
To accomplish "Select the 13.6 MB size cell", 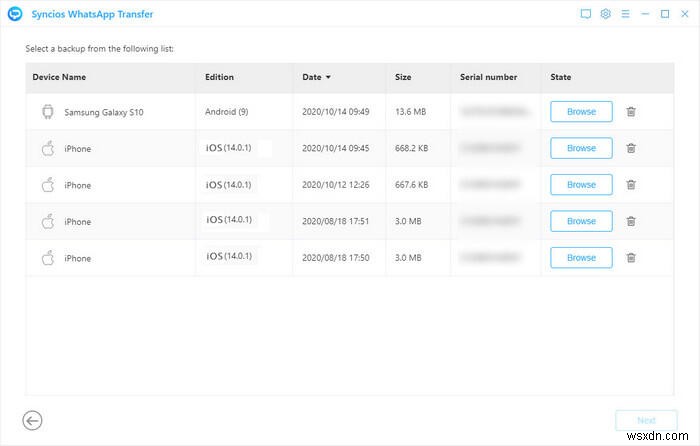I will (410, 112).
